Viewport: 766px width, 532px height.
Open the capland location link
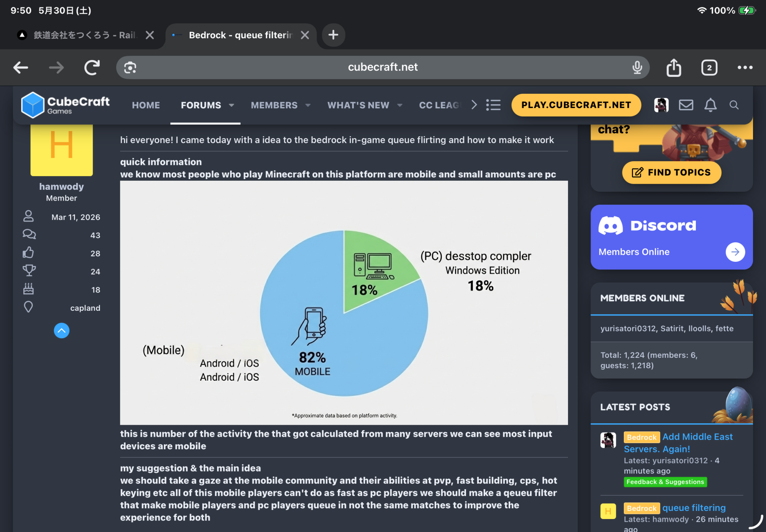pyautogui.click(x=85, y=308)
